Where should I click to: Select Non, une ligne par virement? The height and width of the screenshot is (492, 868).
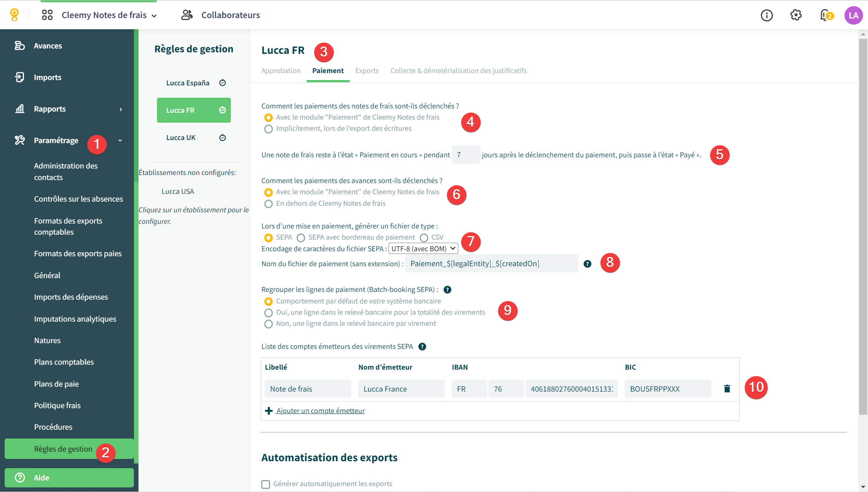pos(269,324)
